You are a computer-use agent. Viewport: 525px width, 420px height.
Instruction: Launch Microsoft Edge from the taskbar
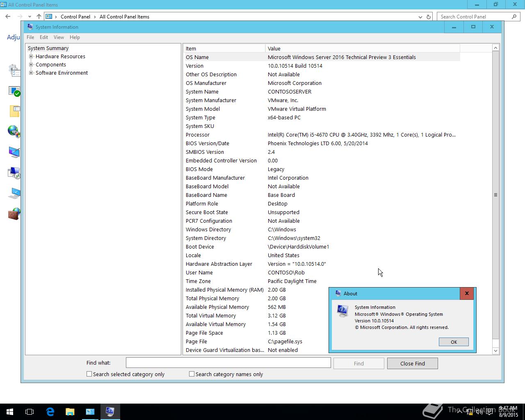(x=50, y=412)
